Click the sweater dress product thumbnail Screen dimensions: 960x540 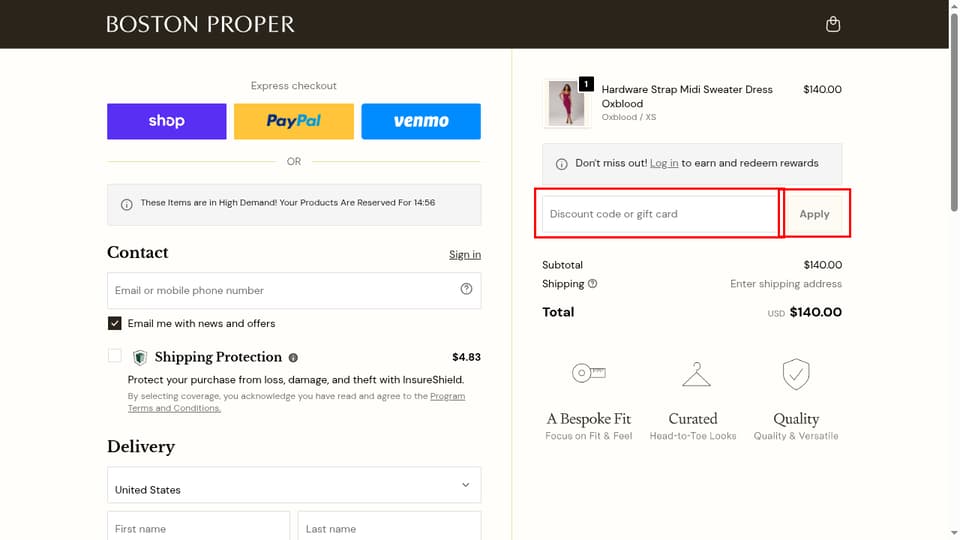[566, 103]
